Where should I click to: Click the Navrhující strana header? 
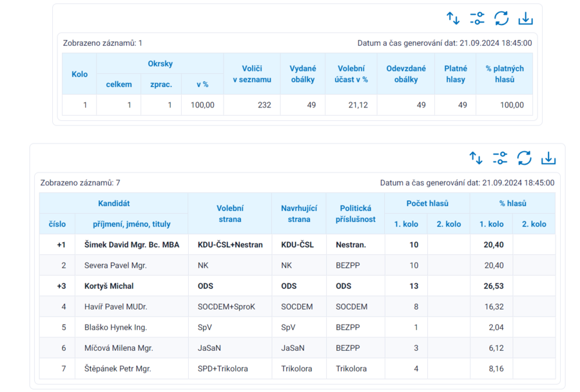click(299, 214)
